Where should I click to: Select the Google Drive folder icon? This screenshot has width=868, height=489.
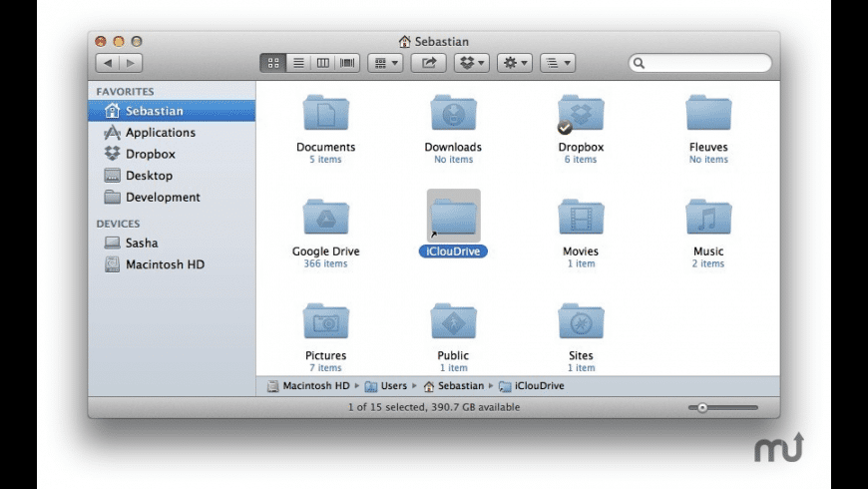tap(325, 217)
